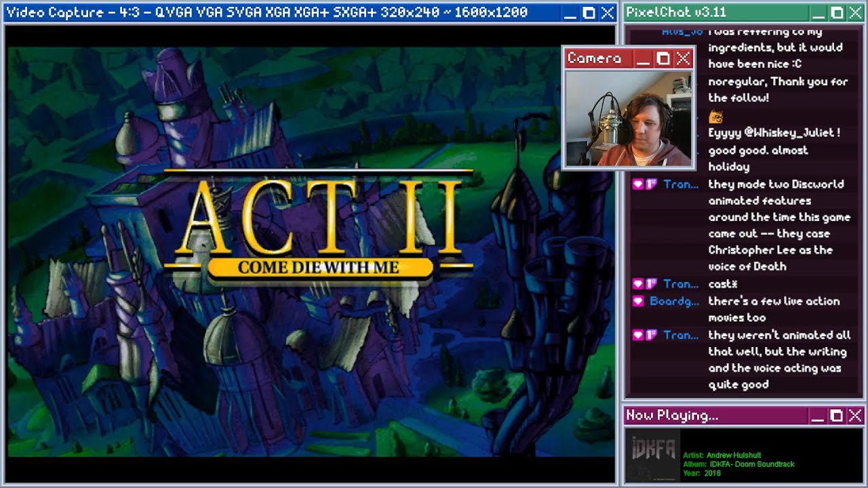Close the Now Playing window
The image size is (868, 488).
(x=855, y=415)
